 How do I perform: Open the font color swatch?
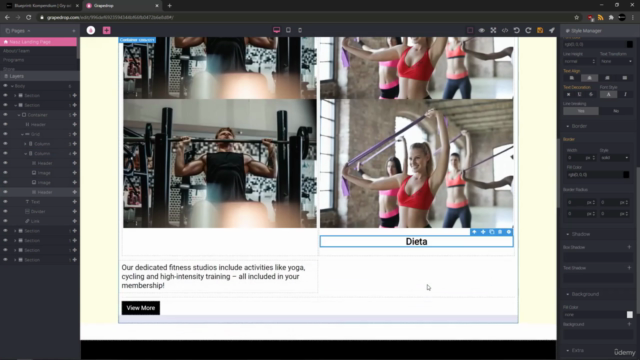[629, 44]
